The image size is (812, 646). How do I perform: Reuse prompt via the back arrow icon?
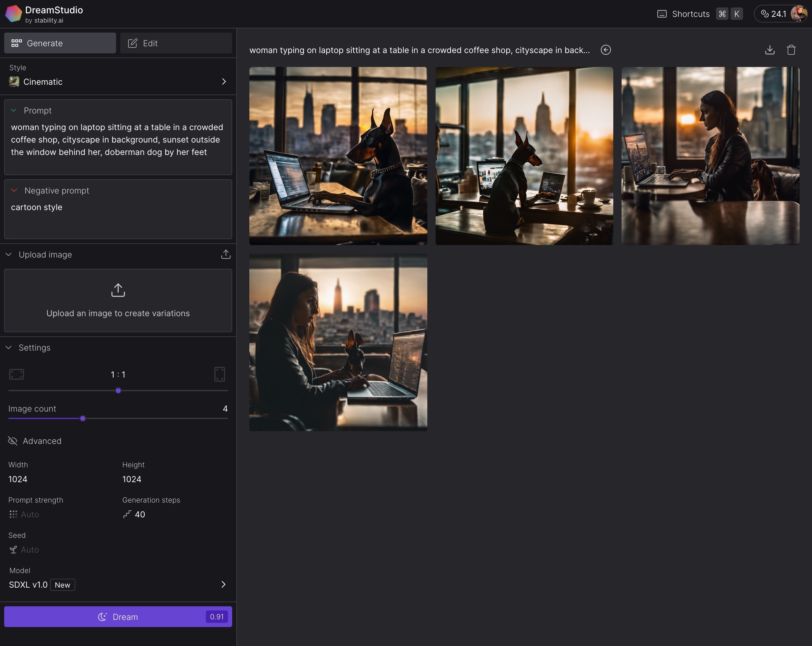coord(606,50)
